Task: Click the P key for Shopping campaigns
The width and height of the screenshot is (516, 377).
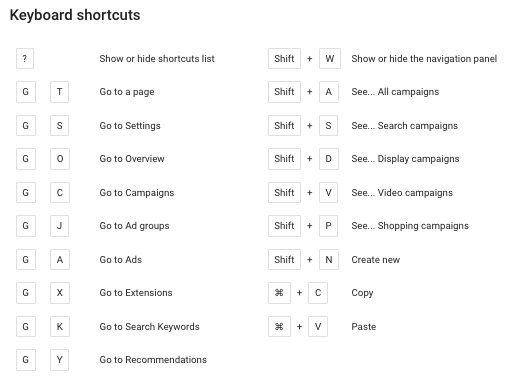Action: coord(328,226)
